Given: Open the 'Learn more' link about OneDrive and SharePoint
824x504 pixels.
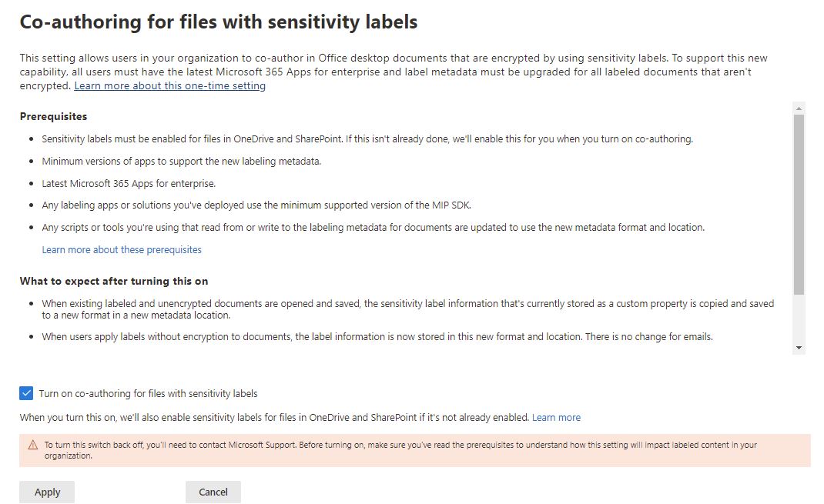Looking at the screenshot, I should (x=556, y=417).
